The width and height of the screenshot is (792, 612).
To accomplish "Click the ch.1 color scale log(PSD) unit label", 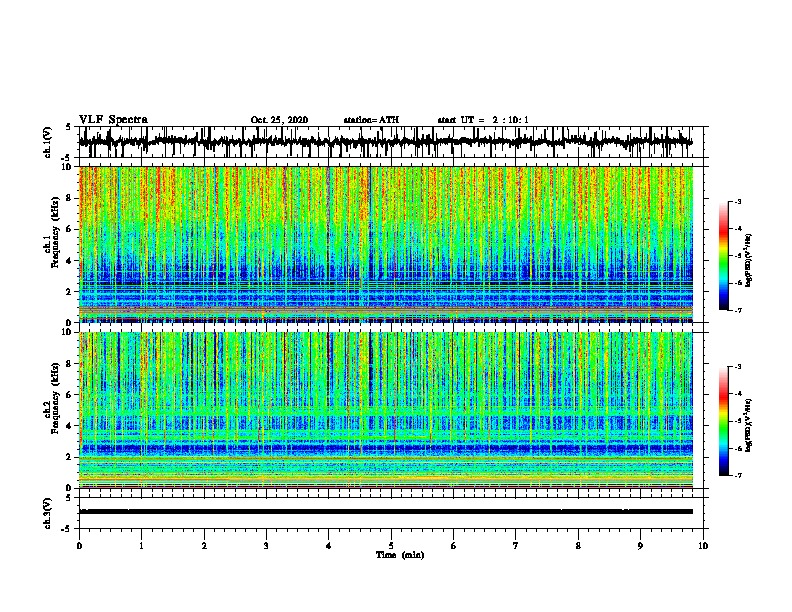I will pos(749,261).
